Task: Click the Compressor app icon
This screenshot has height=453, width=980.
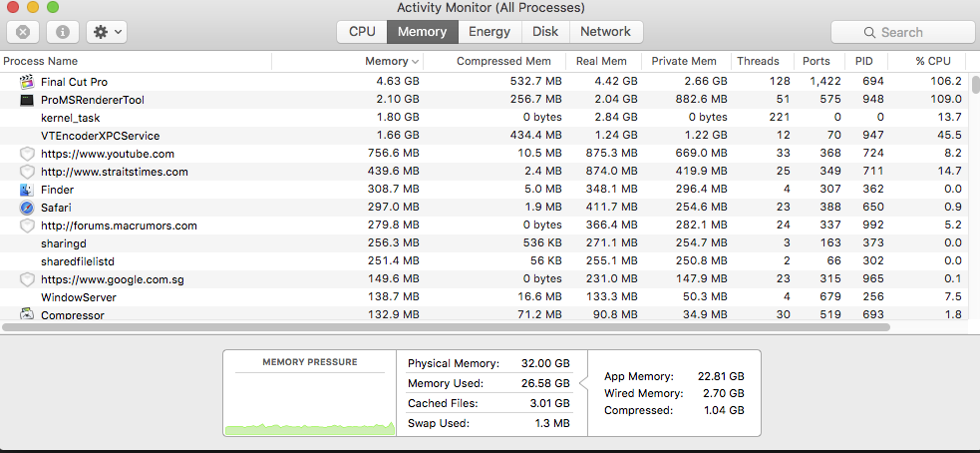Action: click(26, 314)
